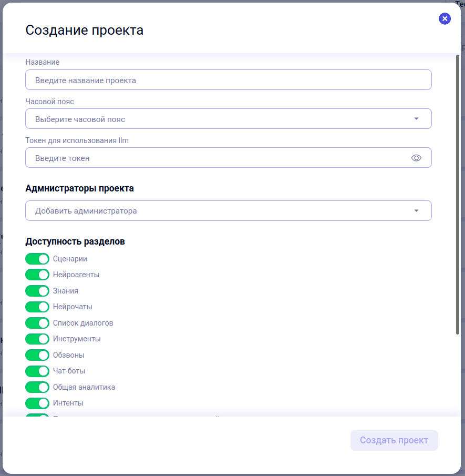Toggle the Список диалогов switch
465x476 pixels.
click(x=37, y=323)
